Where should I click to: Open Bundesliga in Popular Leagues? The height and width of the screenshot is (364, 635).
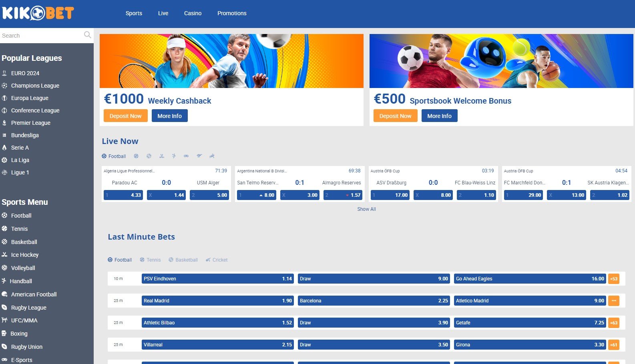[x=25, y=135]
